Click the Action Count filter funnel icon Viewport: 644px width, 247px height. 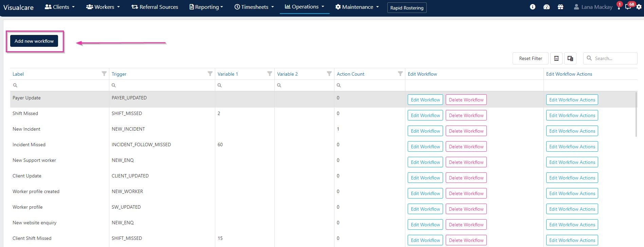[400, 74]
